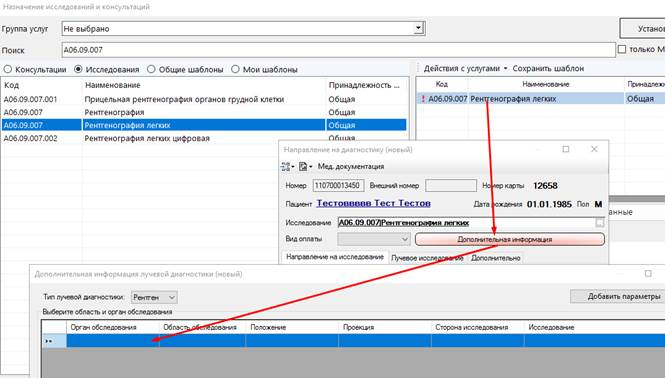Expand the Группа услуг dropdown
Image resolution: width=665 pixels, height=378 pixels.
coord(418,28)
